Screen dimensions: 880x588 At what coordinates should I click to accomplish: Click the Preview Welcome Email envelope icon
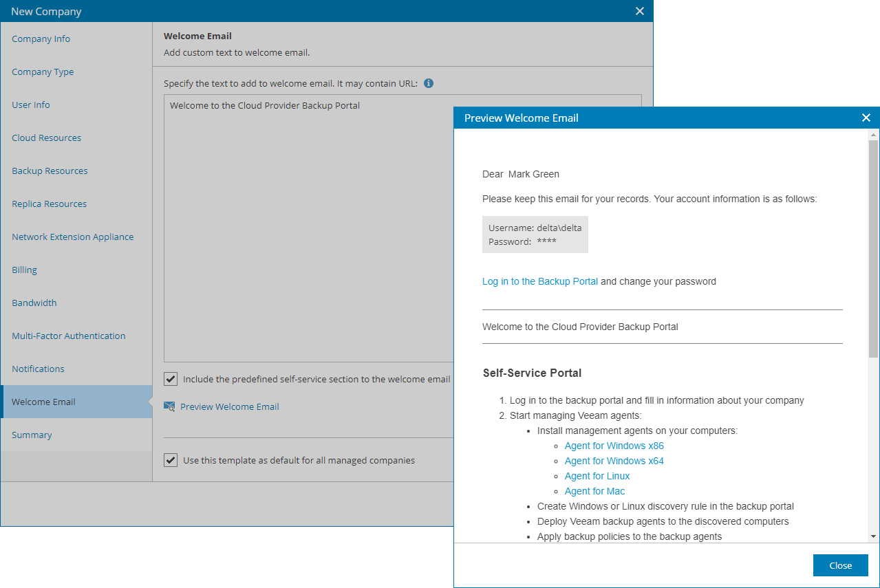coord(169,406)
